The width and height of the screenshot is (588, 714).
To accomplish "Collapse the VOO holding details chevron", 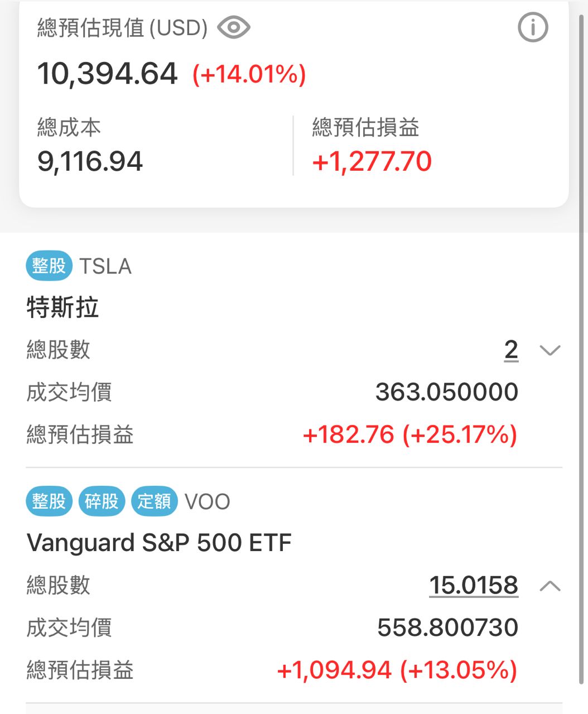I will [550, 586].
